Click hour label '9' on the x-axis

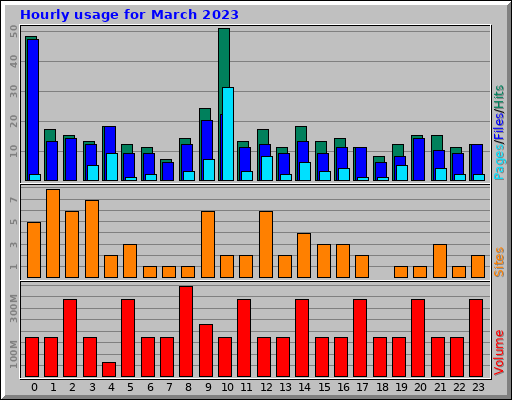click(208, 387)
